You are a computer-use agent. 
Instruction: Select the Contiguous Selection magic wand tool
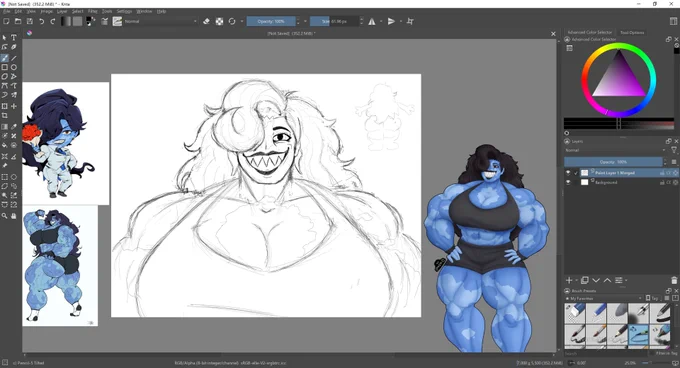point(4,195)
